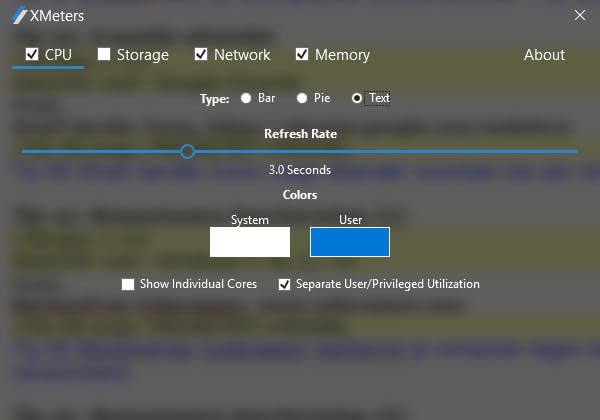The width and height of the screenshot is (600, 420).
Task: Click the Refresh Rate slider handle
Action: 187,151
